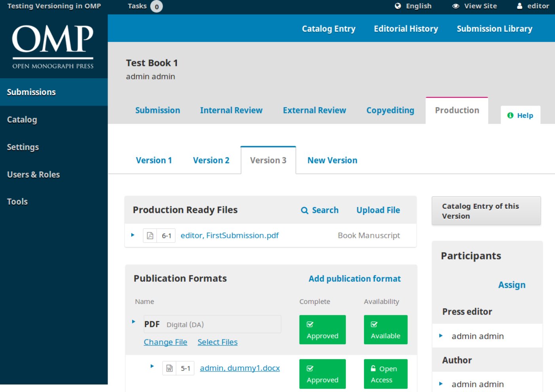Image resolution: width=555 pixels, height=392 pixels.
Task: Click the Tasks counter badge showing 0
Action: click(x=157, y=6)
